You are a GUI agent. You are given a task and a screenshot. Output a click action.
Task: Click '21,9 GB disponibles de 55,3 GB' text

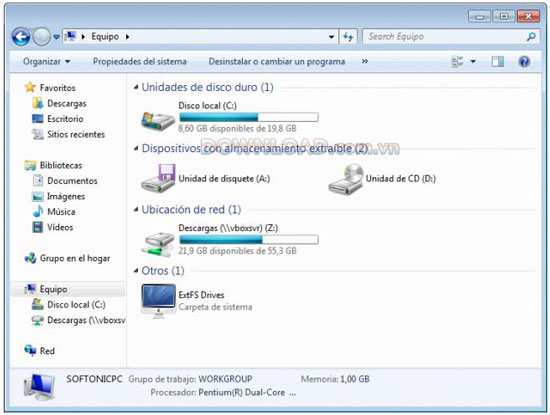point(237,251)
